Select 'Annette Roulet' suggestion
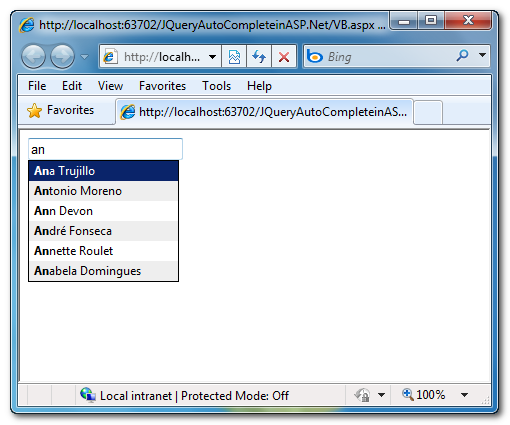Viewport: 510px width, 425px height. tap(103, 251)
